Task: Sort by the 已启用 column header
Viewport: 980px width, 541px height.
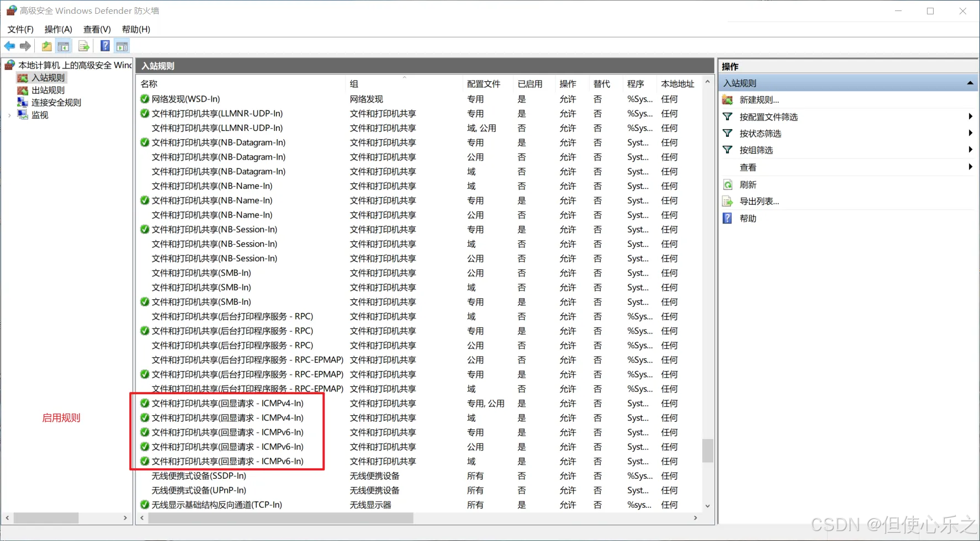Action: (x=534, y=84)
